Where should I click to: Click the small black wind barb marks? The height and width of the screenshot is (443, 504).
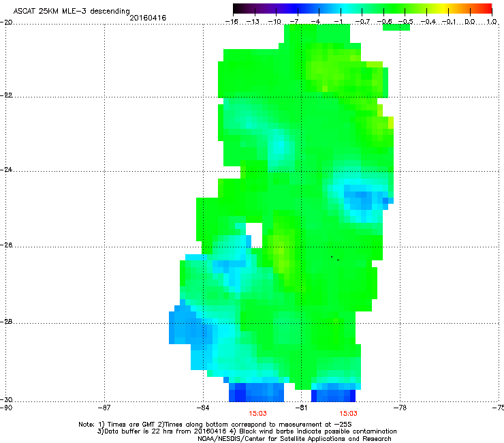click(335, 258)
